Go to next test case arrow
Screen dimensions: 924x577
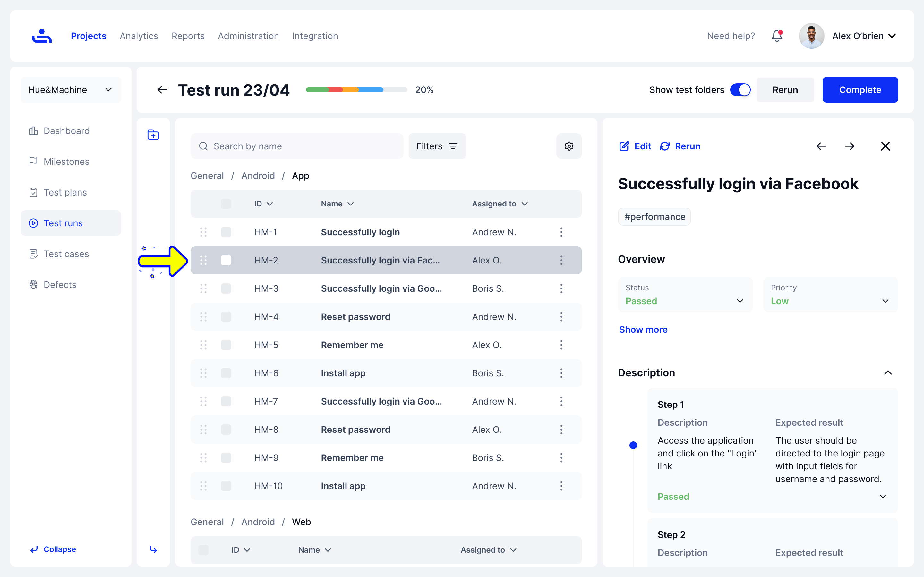[850, 146]
